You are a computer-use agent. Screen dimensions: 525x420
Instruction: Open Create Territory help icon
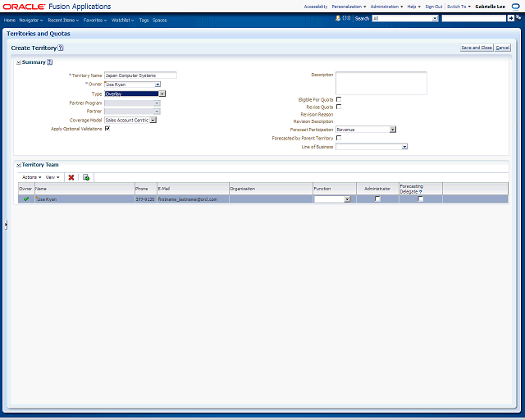(60, 48)
